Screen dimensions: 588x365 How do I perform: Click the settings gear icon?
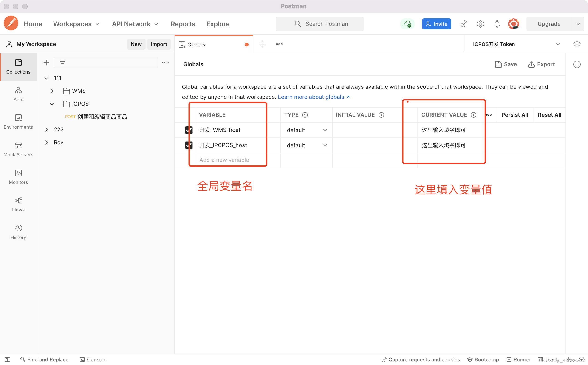481,24
